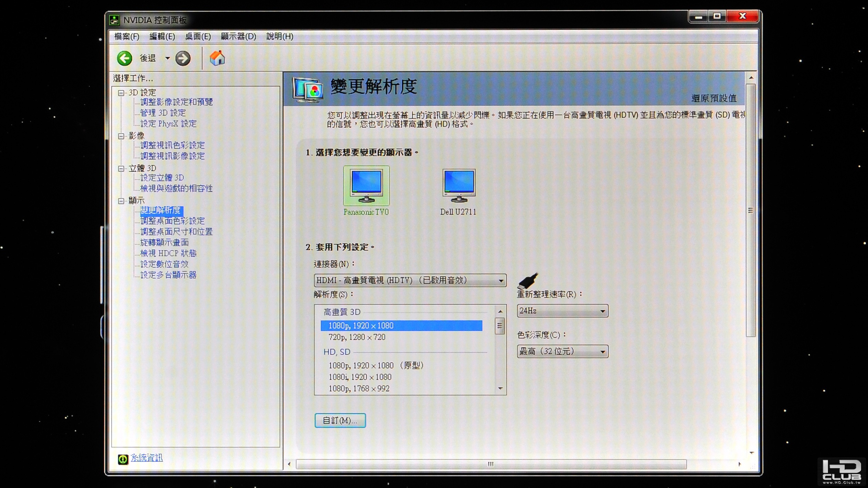Screen dimensions: 868x488
Task: Click the HDMI plug connector icon
Action: (x=527, y=281)
